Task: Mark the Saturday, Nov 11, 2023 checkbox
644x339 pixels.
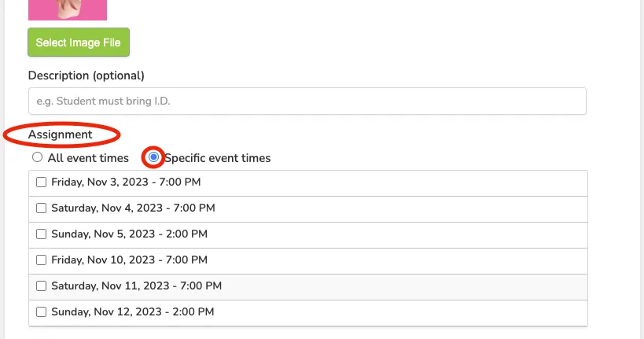Action: [41, 286]
